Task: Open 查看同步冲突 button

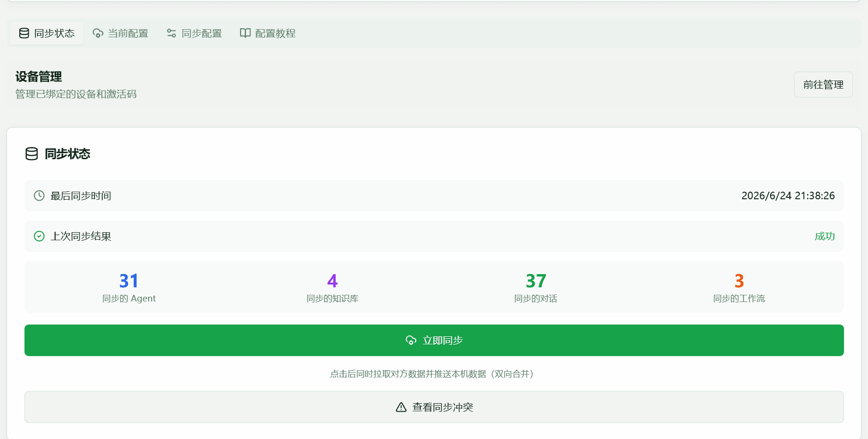Action: coord(434,407)
